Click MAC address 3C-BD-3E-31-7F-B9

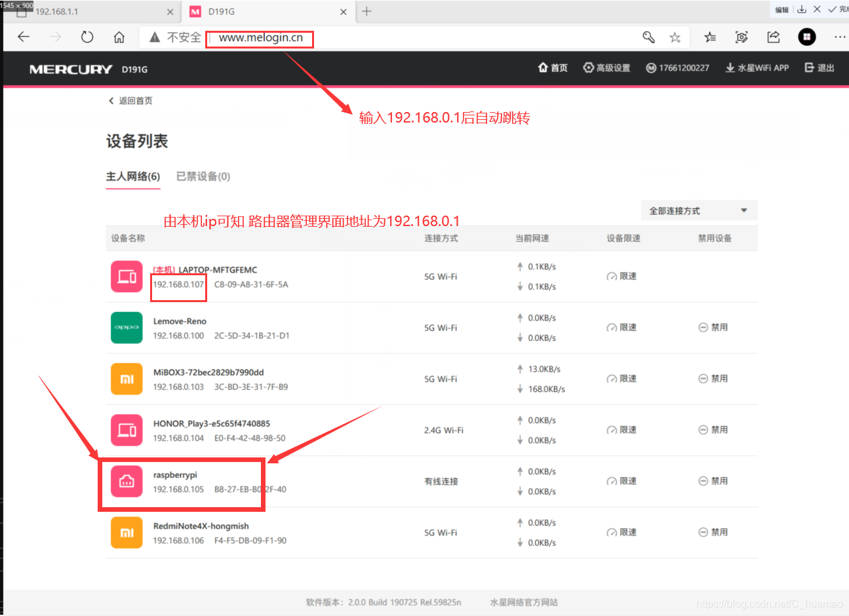click(x=251, y=387)
